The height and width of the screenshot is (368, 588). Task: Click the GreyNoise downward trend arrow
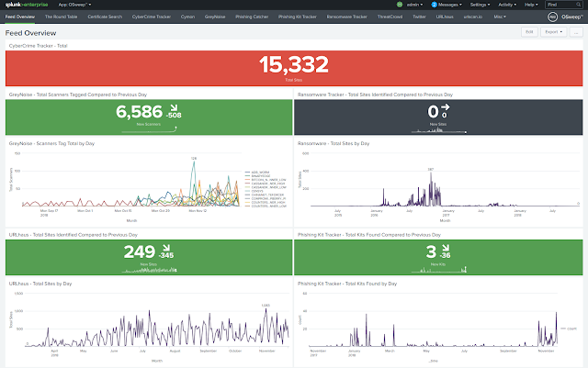pyautogui.click(x=174, y=108)
